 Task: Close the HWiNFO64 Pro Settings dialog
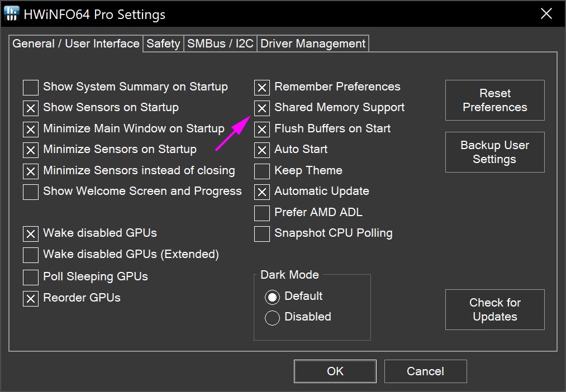546,15
